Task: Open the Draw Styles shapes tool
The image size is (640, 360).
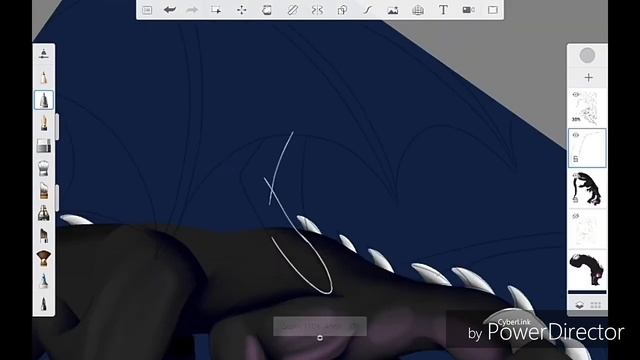Action: [342, 10]
